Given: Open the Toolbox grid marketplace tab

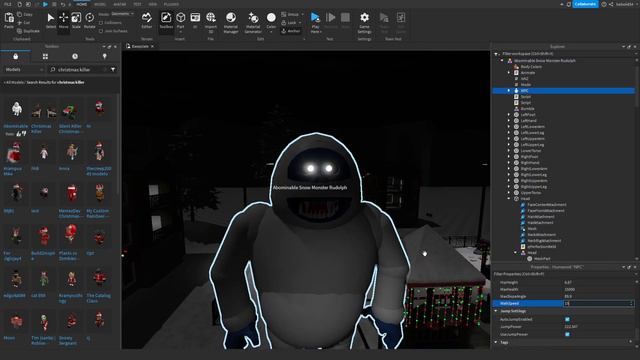Looking at the screenshot, I should [45, 56].
